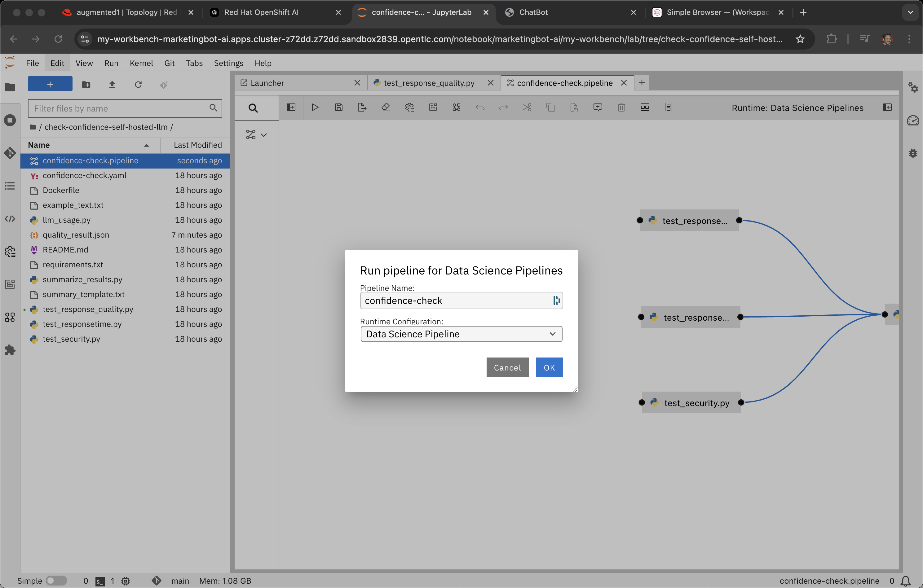Toggle the pipeline palette panel icon

[291, 108]
